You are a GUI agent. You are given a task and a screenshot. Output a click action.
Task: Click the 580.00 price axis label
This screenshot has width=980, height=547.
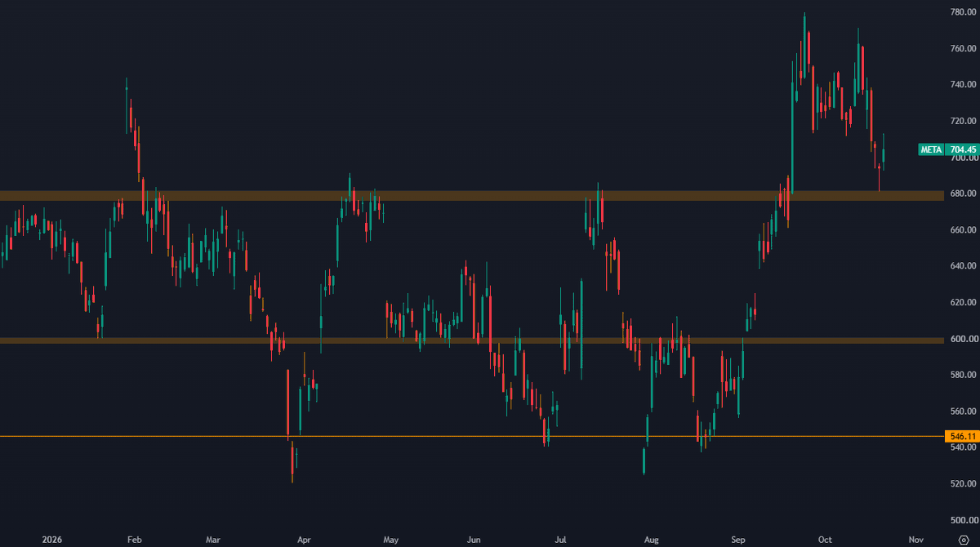point(964,375)
